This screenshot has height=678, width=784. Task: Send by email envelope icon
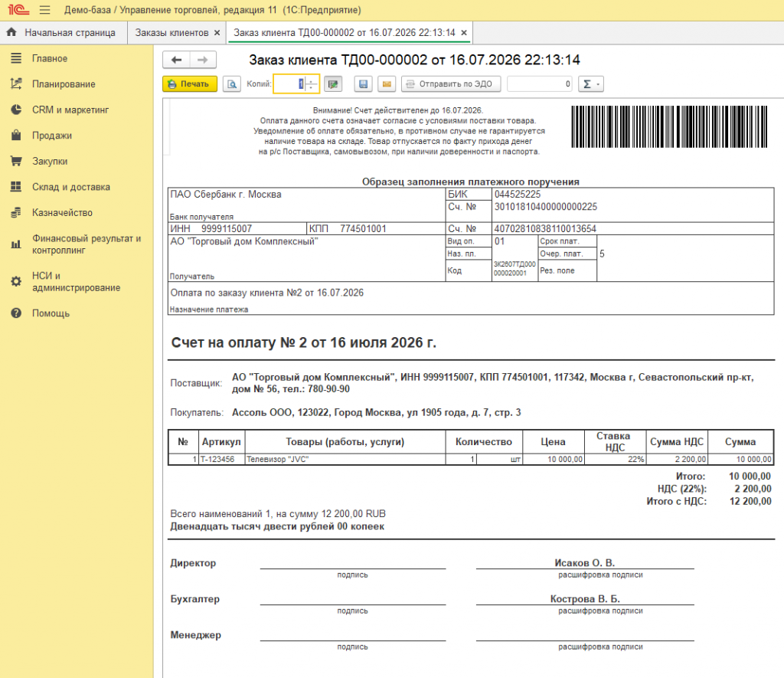coord(387,84)
